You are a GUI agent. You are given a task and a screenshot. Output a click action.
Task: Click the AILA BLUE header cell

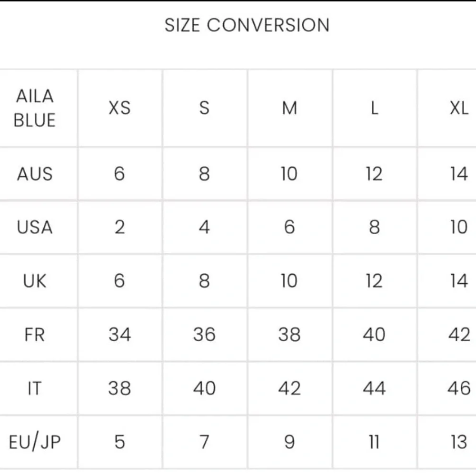pos(35,109)
